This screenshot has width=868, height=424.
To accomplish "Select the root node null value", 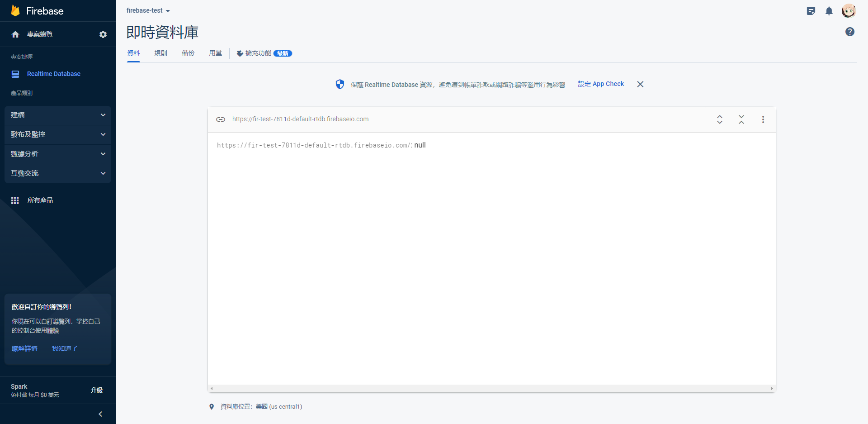I will point(420,145).
